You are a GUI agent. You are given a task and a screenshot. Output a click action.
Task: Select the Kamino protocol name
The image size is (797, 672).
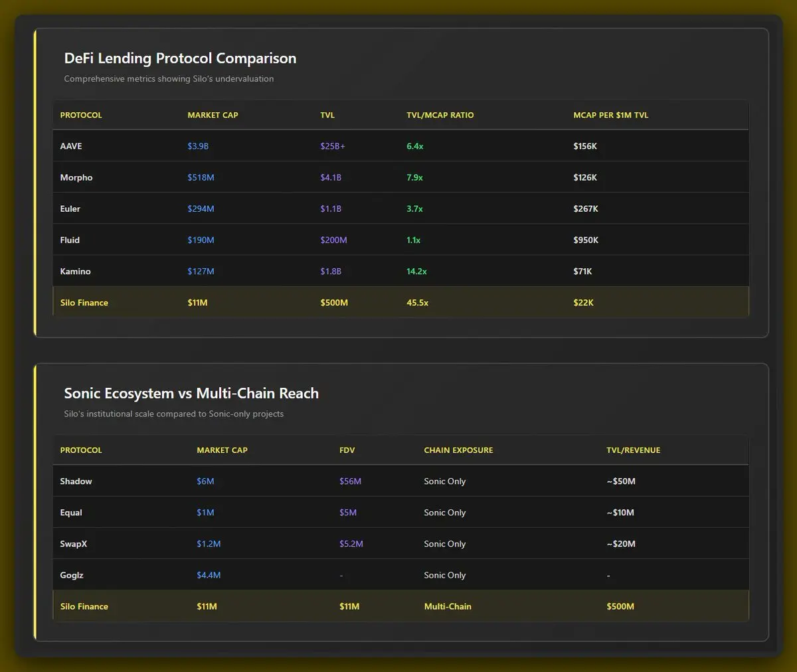75,271
